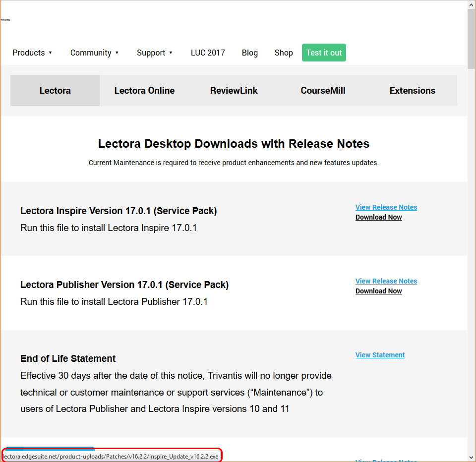Click "Run this file to install Lectora Inspire 17.0.1"
This screenshot has height=462, width=476.
[x=109, y=228]
